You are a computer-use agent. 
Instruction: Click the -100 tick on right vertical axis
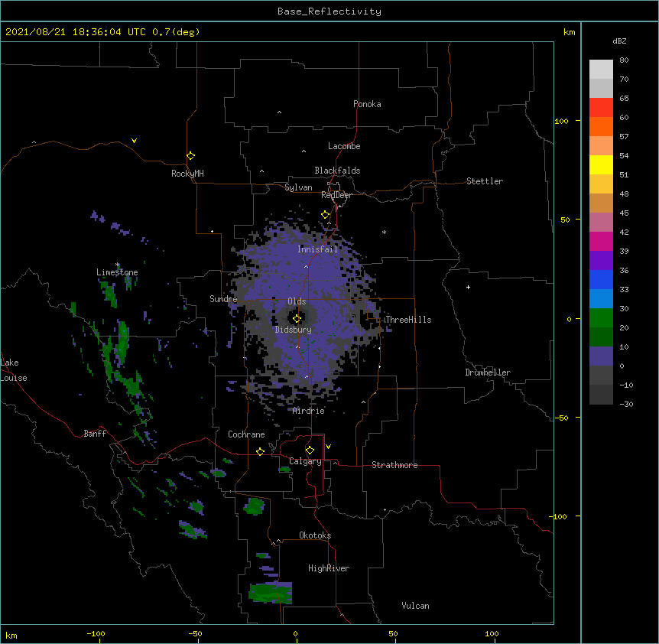click(559, 516)
